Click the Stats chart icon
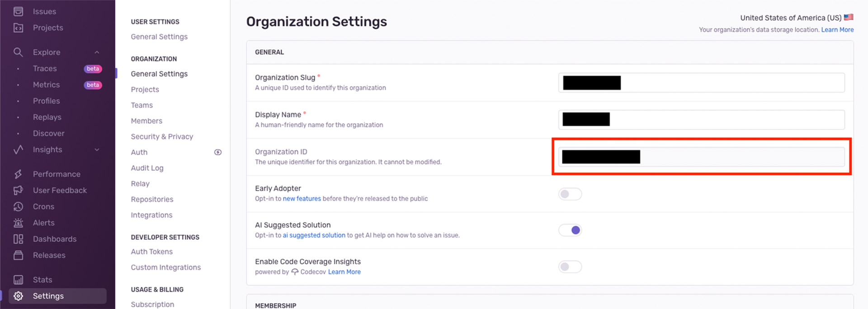The image size is (868, 309). (18, 280)
